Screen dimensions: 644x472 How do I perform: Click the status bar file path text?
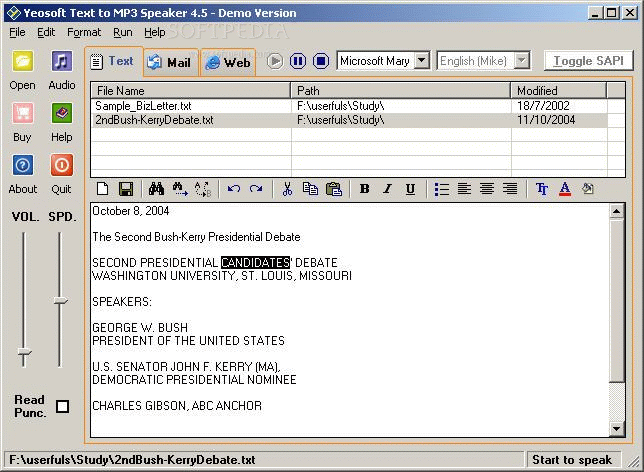[x=132, y=460]
